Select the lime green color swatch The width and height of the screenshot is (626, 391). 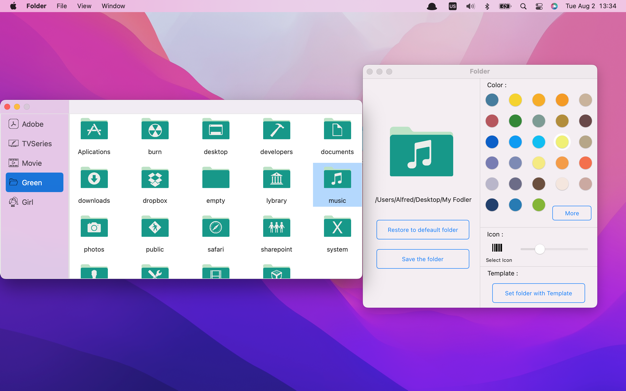539,205
